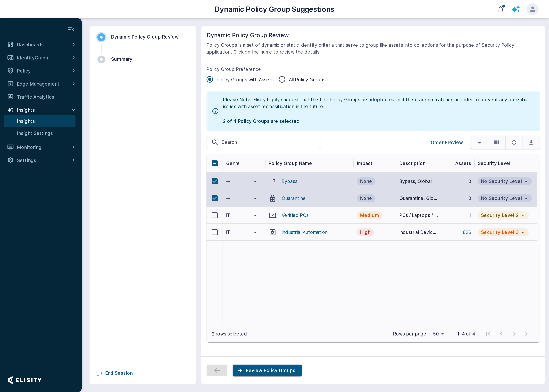Expand the Settings menu

coord(73,160)
